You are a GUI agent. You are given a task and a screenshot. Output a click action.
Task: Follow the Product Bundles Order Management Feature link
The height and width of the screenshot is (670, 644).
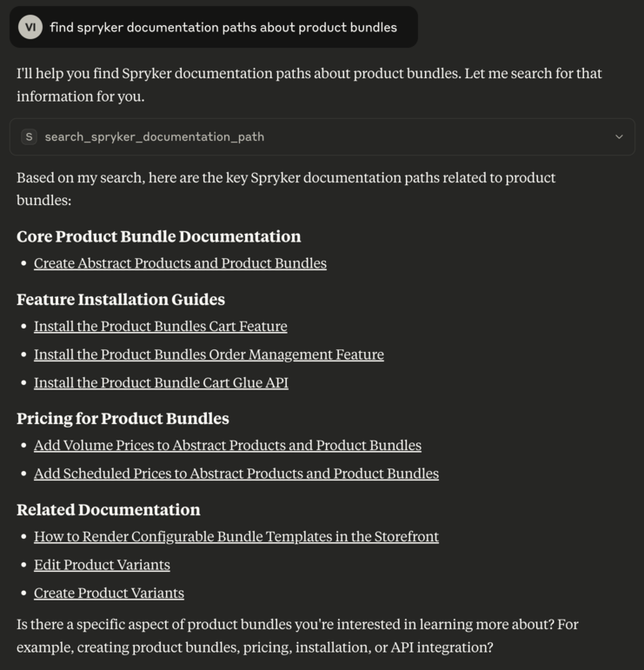click(209, 355)
